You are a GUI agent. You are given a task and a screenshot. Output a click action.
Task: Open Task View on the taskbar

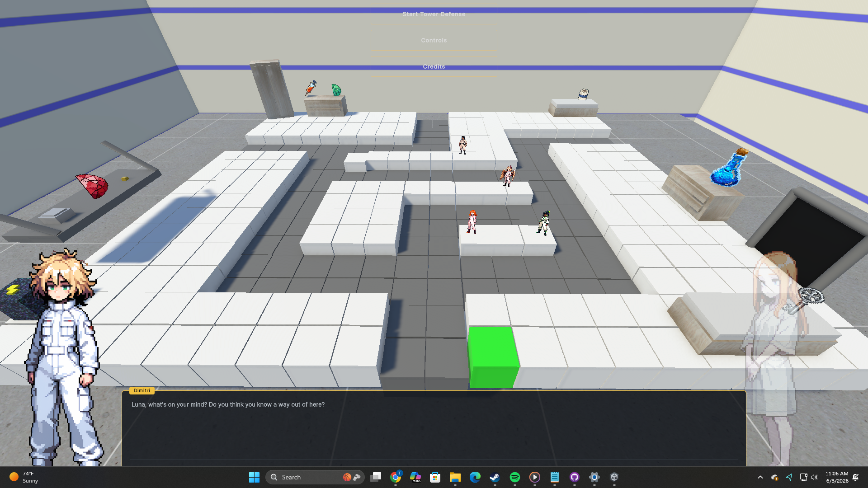click(376, 477)
